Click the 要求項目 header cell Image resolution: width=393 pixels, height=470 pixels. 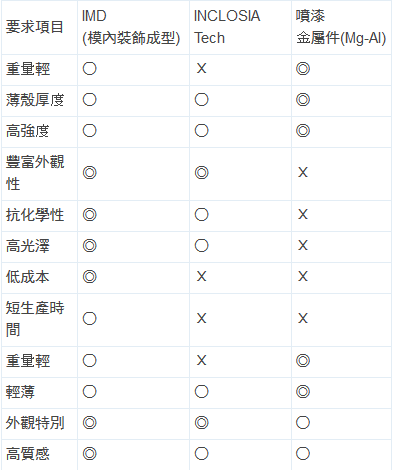point(35,27)
